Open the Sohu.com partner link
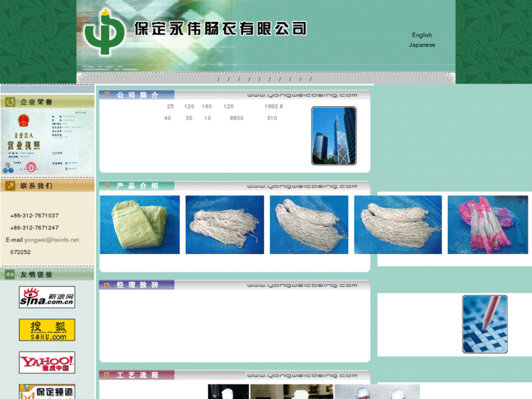The width and height of the screenshot is (532, 399). coord(47,329)
